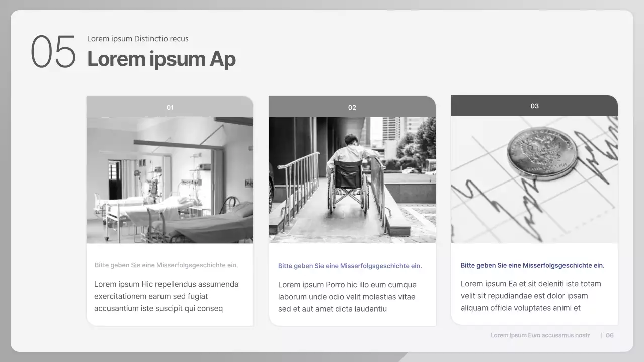The height and width of the screenshot is (362, 644).
Task: Select the dark blue 'Bitte geben Sie' caption in card 03
Action: (532, 265)
